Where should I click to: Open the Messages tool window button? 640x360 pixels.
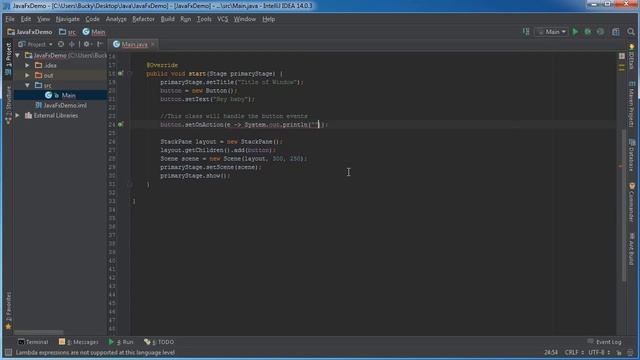[x=79, y=342]
